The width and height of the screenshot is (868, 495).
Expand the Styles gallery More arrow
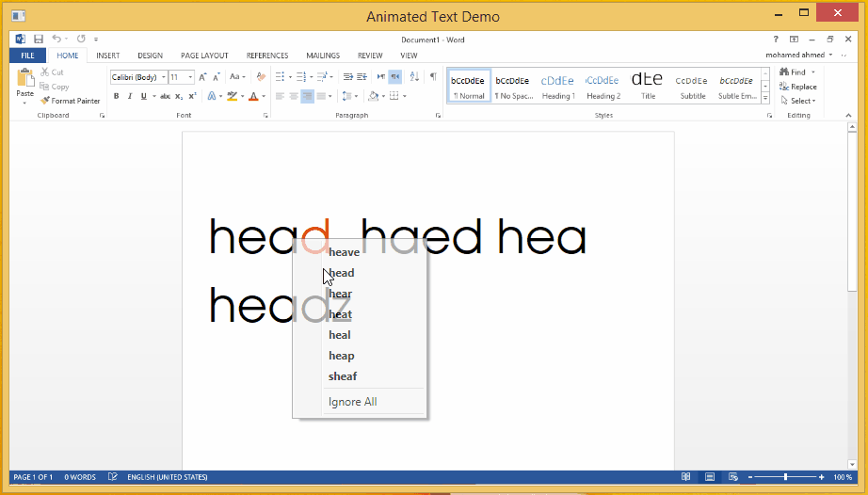(765, 98)
